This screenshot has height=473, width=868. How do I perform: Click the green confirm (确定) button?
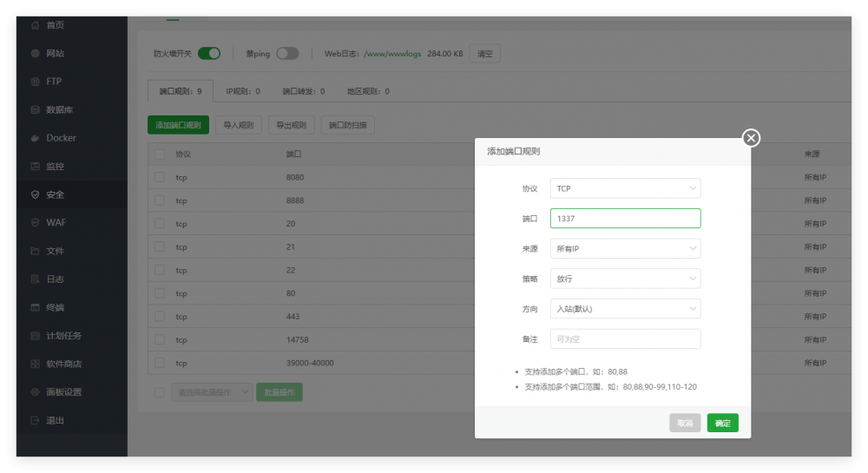coord(722,424)
